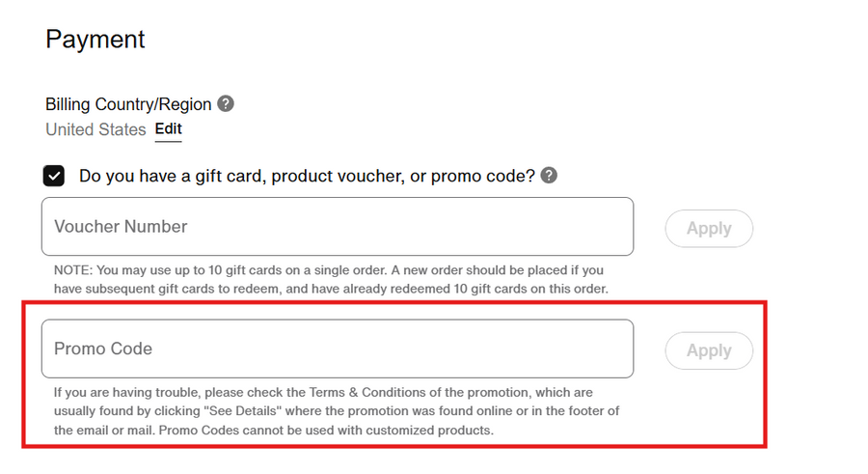Click the "See Details" phrase in promo text

pos(242,411)
